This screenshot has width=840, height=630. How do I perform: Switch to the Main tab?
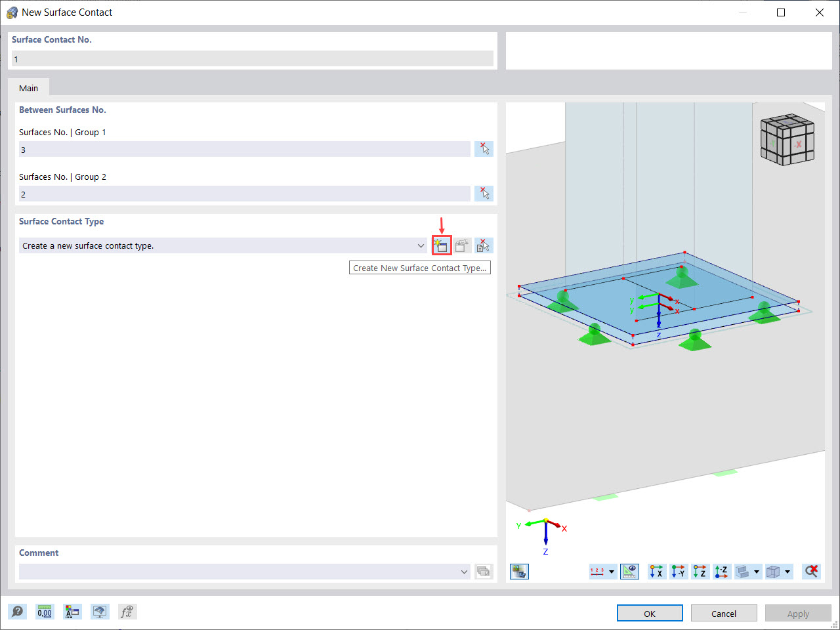(x=28, y=88)
